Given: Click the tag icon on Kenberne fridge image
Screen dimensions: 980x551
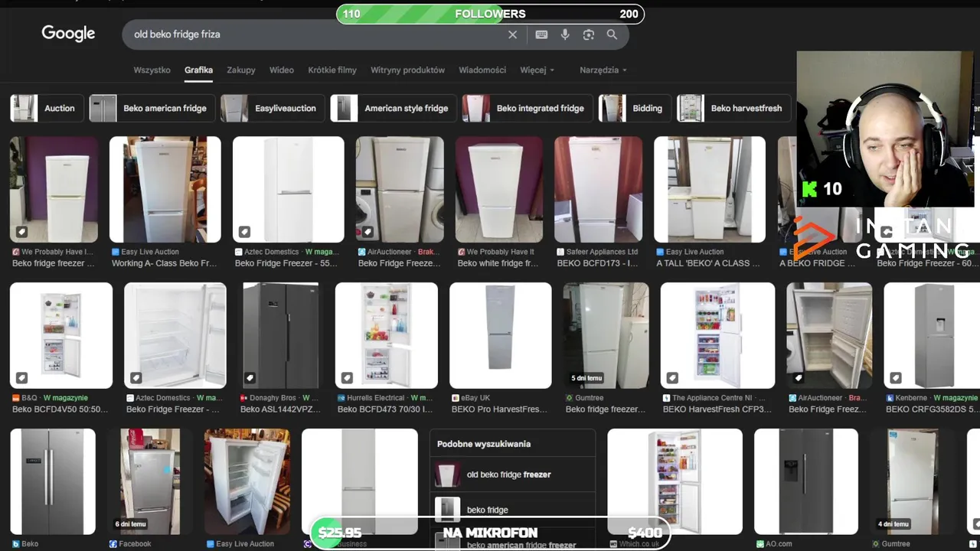Looking at the screenshot, I should 895,377.
